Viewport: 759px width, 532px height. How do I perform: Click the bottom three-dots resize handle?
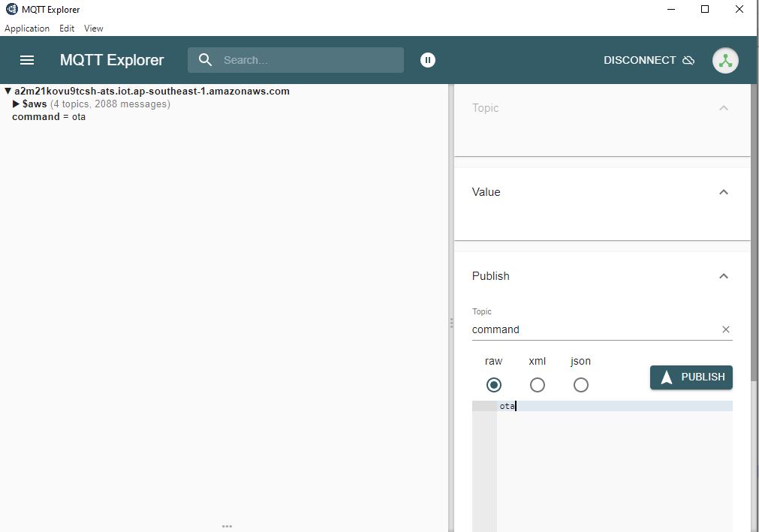[227, 526]
